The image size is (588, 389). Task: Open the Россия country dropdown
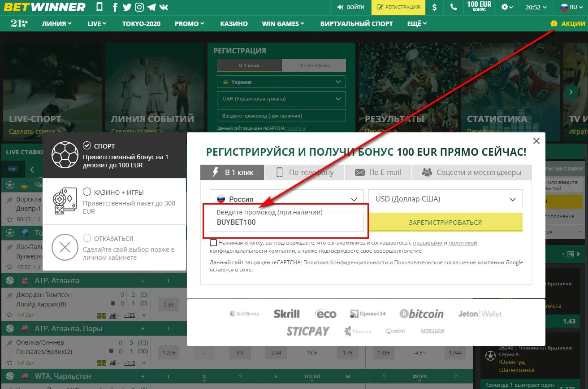pyautogui.click(x=287, y=199)
